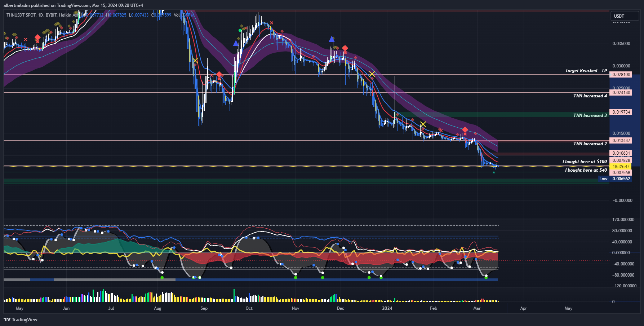Click the 'Target Reached - TP' label

(x=586, y=71)
